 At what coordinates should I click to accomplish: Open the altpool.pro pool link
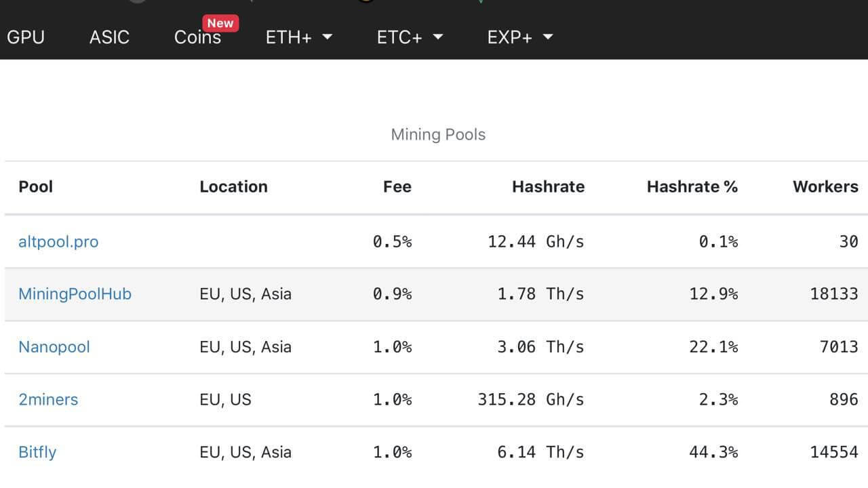click(58, 241)
